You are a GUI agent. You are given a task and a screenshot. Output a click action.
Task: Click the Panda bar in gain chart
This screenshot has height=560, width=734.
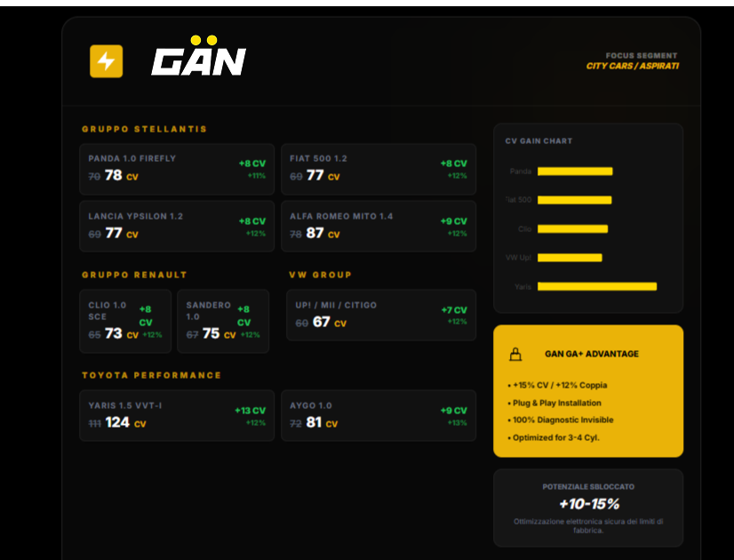574,172
